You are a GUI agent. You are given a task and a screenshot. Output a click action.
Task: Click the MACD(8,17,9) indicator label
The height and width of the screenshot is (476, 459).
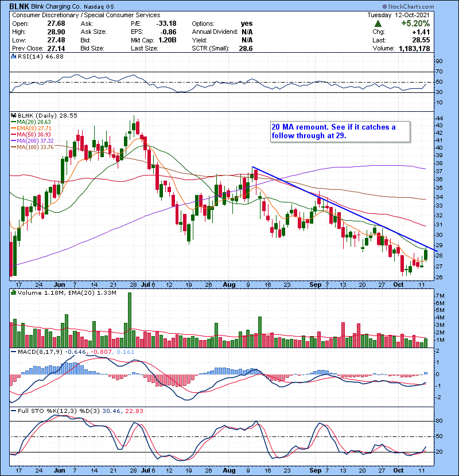40,352
